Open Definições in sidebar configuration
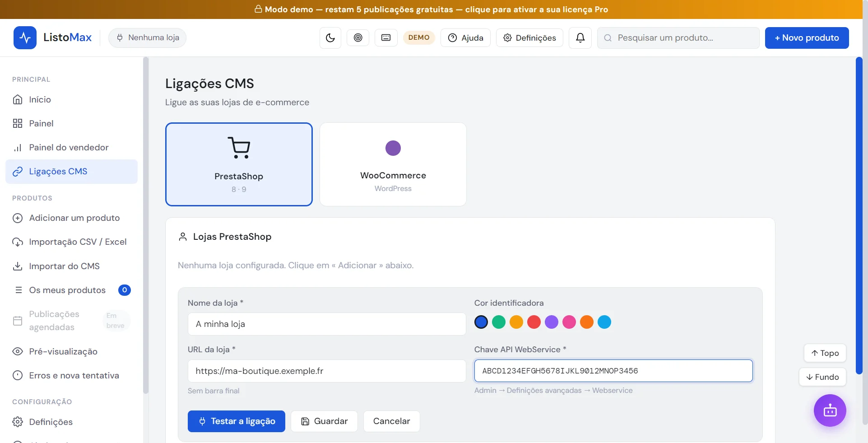 [71, 422]
